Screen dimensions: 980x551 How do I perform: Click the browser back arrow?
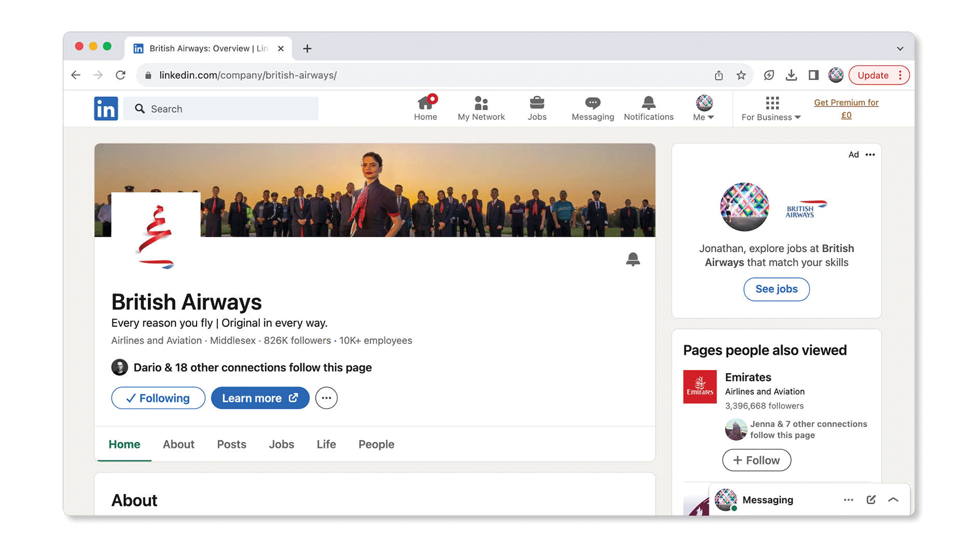click(x=76, y=75)
